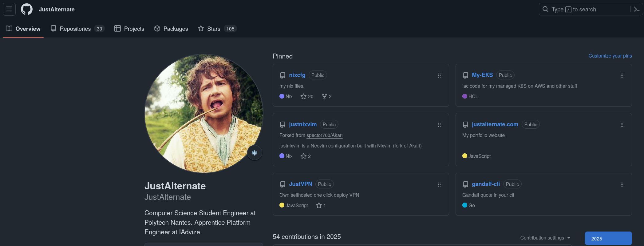Image resolution: width=644 pixels, height=246 pixels.
Task: Open the command palette icon
Action: coord(637,9)
